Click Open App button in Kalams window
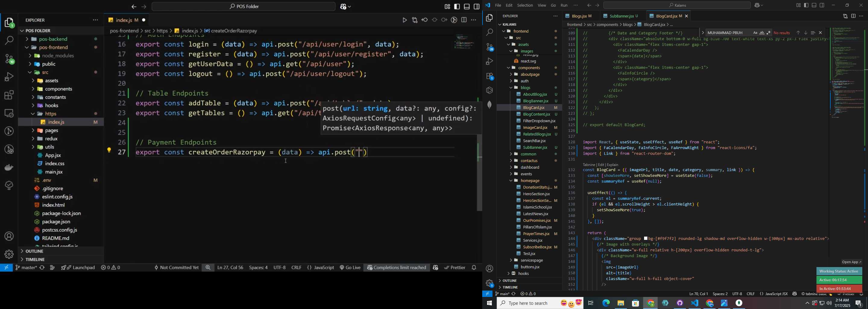 pos(851,262)
